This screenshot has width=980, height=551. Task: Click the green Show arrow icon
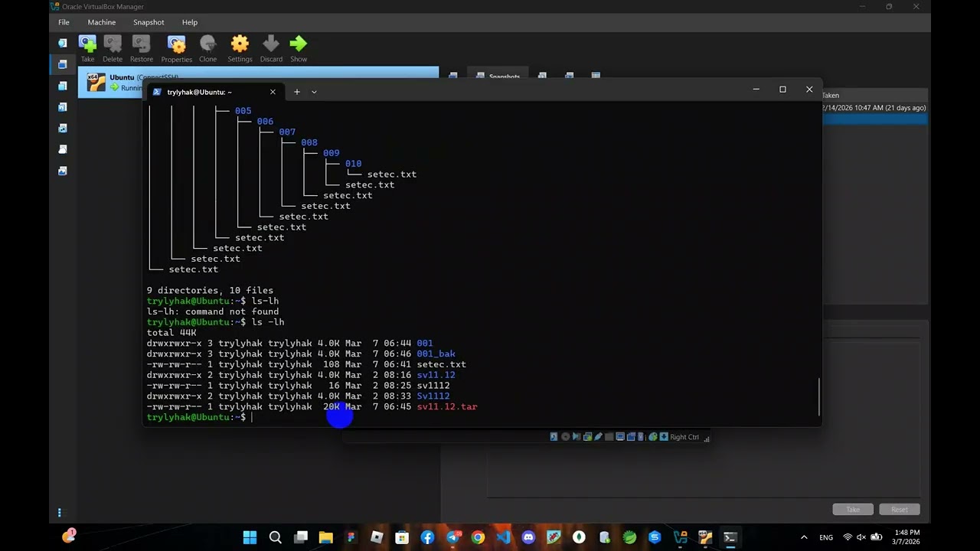point(299,44)
